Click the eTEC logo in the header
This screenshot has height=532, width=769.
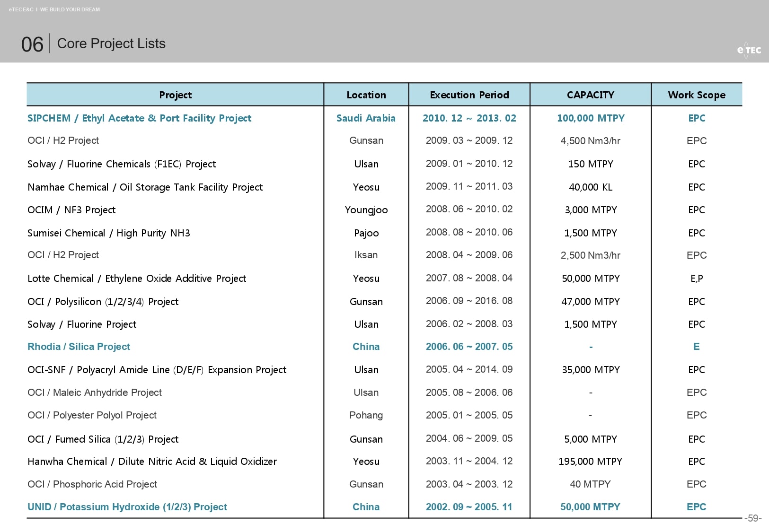pyautogui.click(x=749, y=50)
